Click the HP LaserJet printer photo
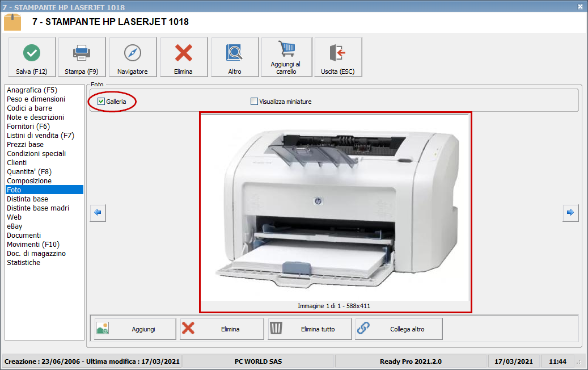This screenshot has width=588, height=370. 335,208
